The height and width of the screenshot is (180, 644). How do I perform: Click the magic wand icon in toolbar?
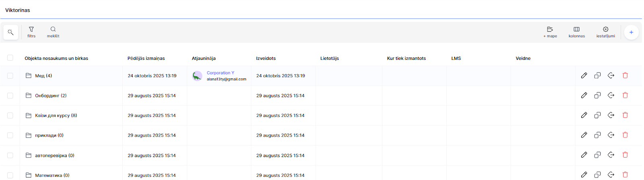(x=11, y=32)
